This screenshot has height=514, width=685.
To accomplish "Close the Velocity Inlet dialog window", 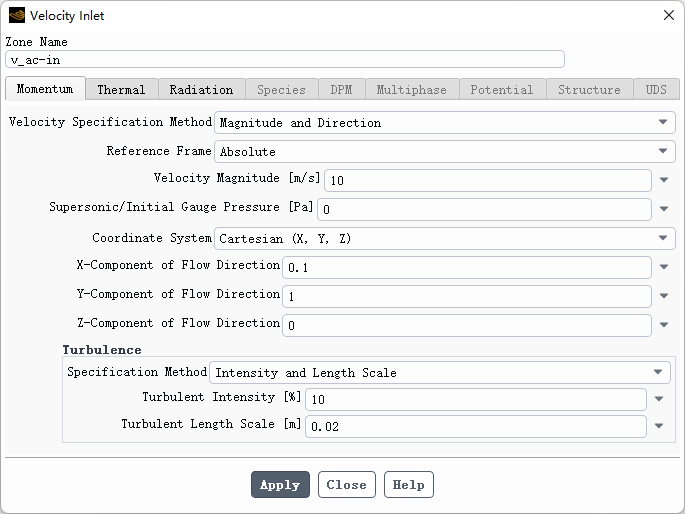I will tap(668, 15).
